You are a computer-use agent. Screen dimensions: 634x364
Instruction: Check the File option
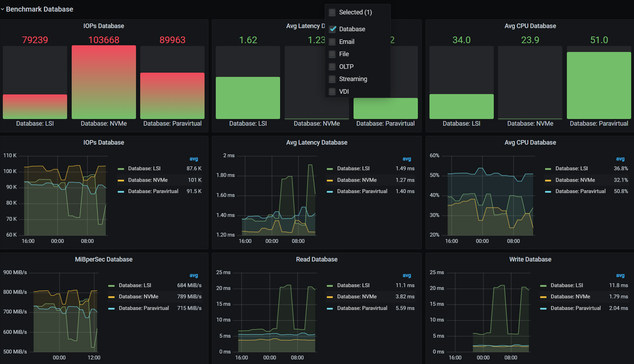tap(332, 54)
